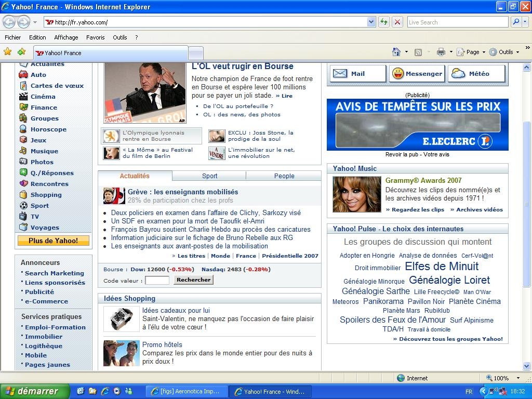The width and height of the screenshot is (532, 399).
Task: Click the watch gift idea thumbnail
Action: pyautogui.click(x=122, y=319)
